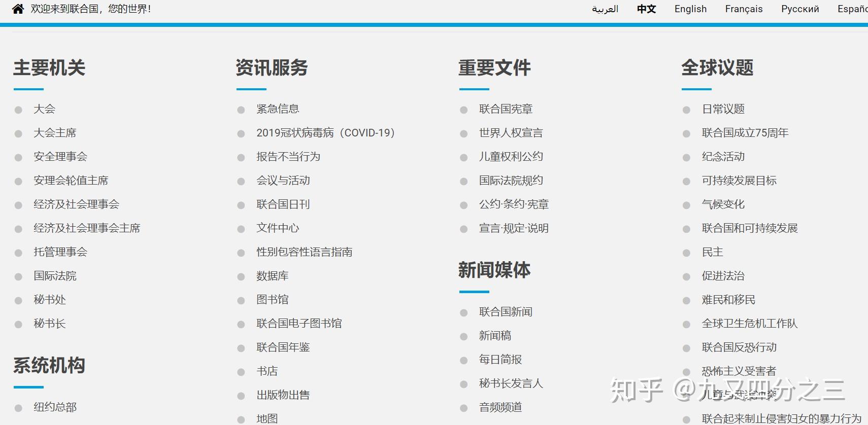Open 联合国电子图书馆 link
The height and width of the screenshot is (425, 868).
(x=299, y=324)
